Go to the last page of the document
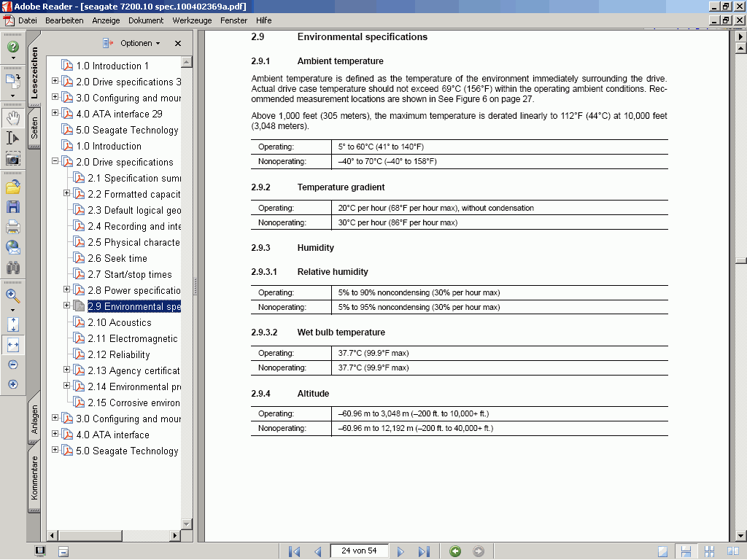This screenshot has height=560, width=747. (x=425, y=551)
